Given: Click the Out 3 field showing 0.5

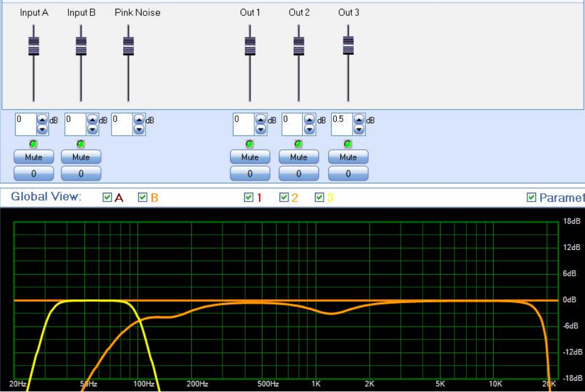Looking at the screenshot, I should click(x=342, y=124).
